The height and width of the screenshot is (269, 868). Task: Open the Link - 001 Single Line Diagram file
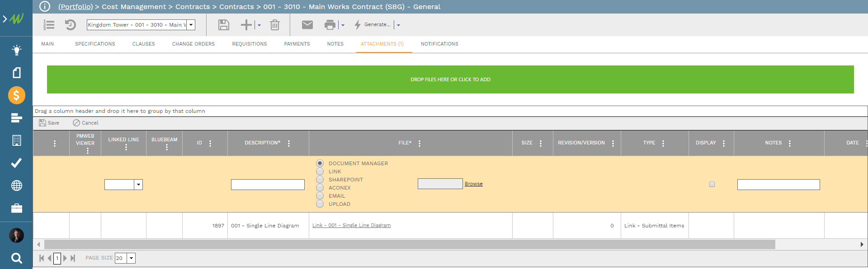click(351, 225)
